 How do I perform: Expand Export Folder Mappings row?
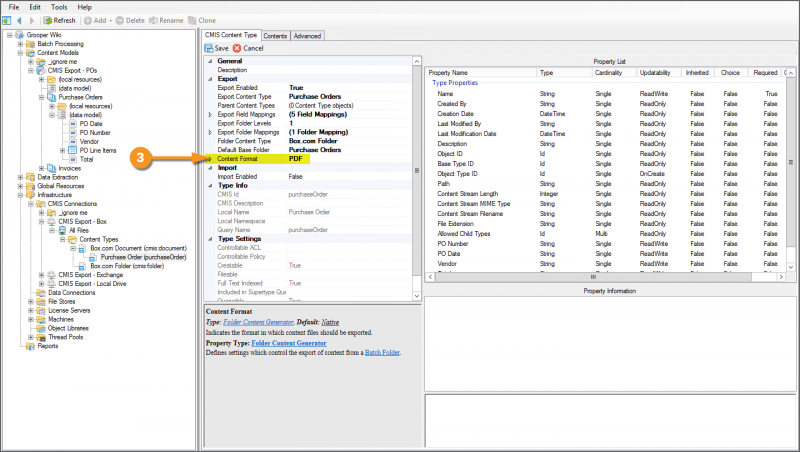pos(210,132)
